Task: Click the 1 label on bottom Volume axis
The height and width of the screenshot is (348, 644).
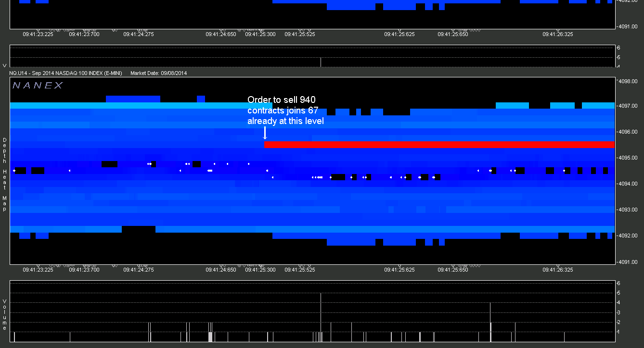Action: [x=618, y=332]
